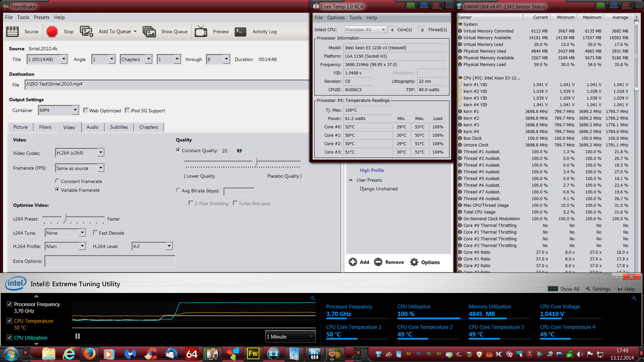Switch to the Filters tab
This screenshot has width=644, height=362.
45,127
